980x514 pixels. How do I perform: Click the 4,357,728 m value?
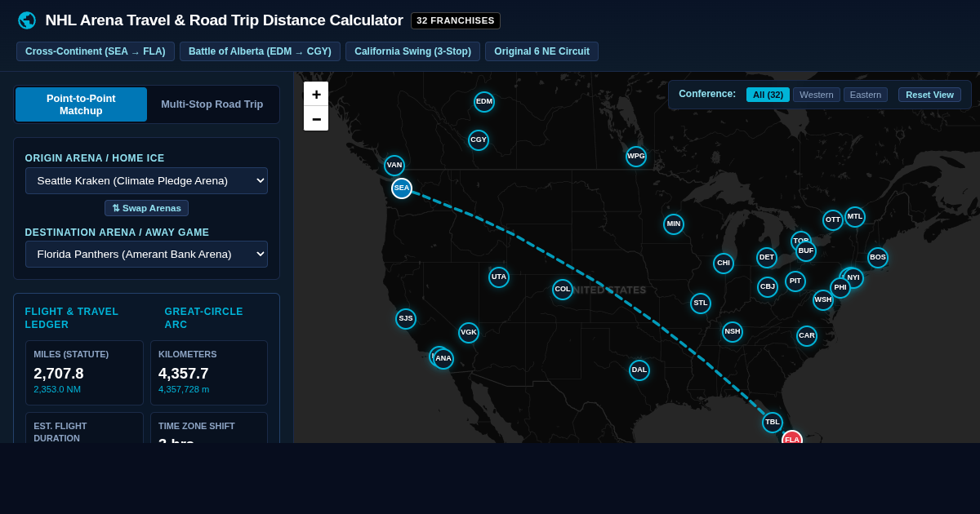[x=184, y=389]
